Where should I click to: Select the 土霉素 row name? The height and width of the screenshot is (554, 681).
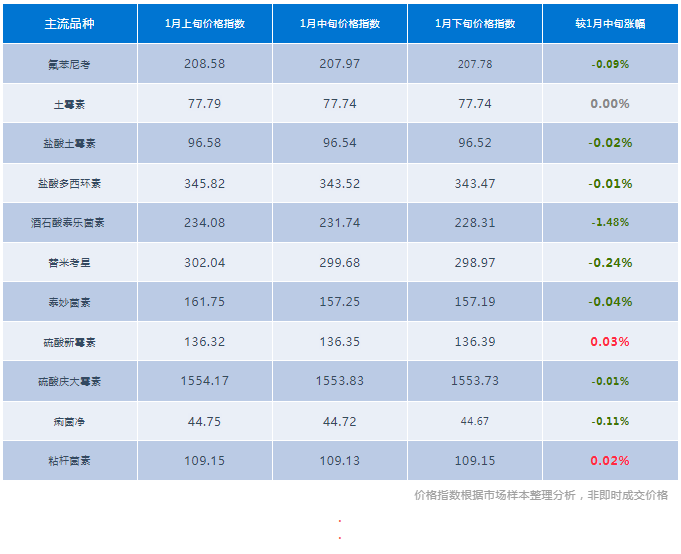pos(69,105)
